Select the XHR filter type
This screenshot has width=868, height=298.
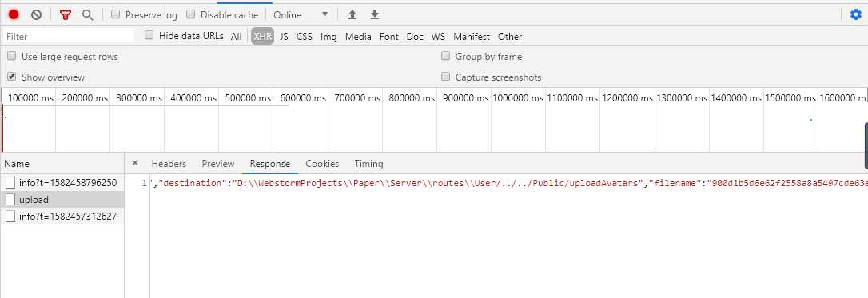coord(262,37)
